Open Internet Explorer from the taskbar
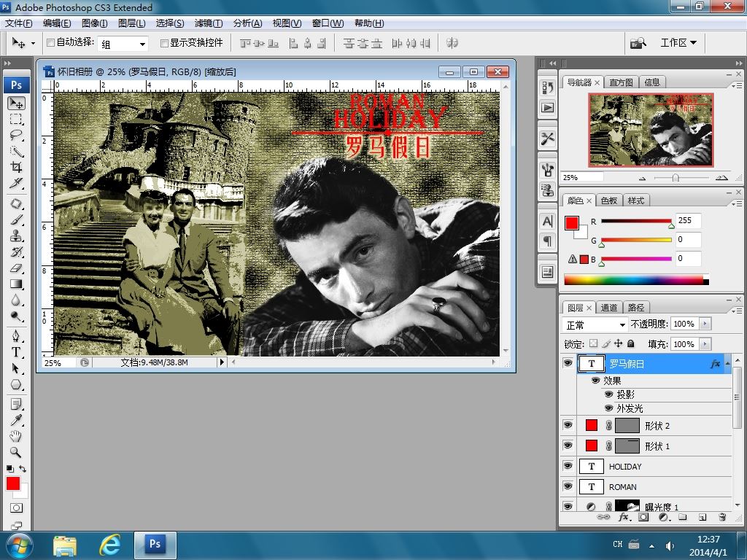The width and height of the screenshot is (747, 560). [x=109, y=545]
